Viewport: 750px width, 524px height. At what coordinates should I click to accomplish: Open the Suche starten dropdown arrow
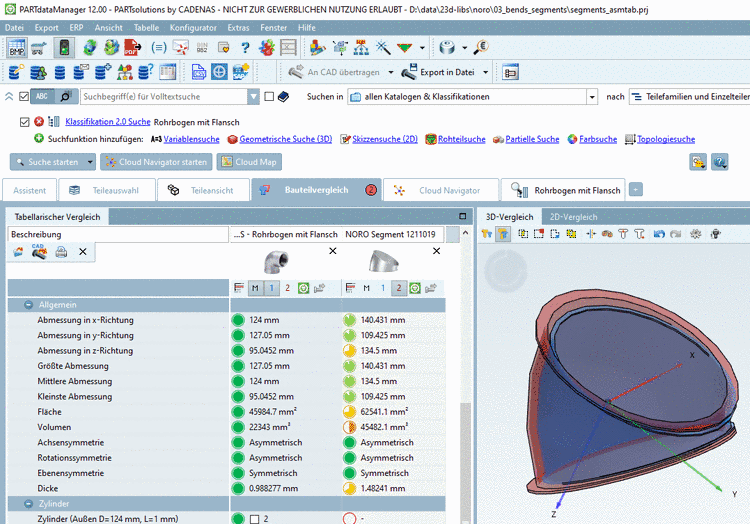[90, 162]
